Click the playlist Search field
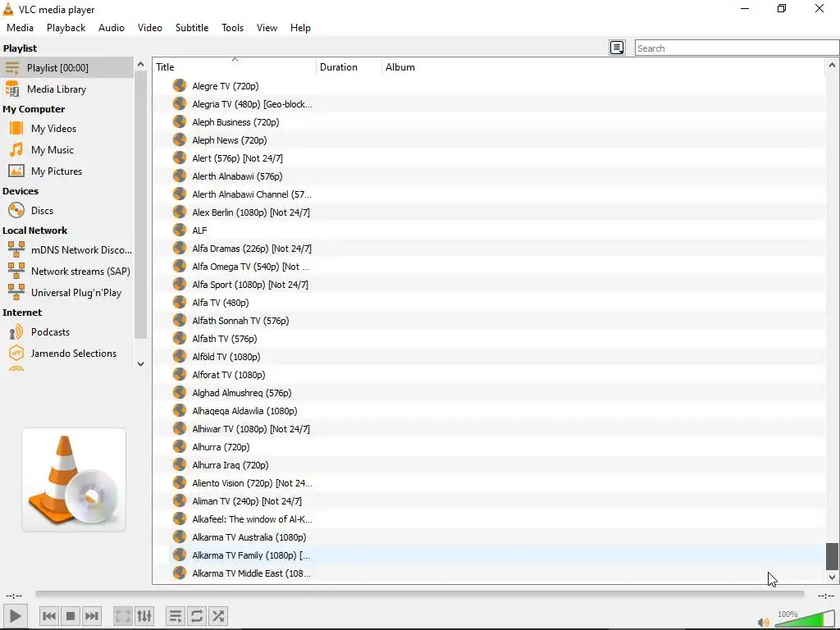This screenshot has height=630, width=840. [x=737, y=48]
